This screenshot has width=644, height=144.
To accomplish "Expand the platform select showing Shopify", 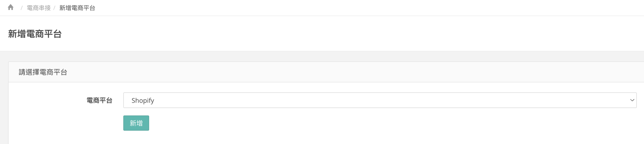I will pos(380,100).
